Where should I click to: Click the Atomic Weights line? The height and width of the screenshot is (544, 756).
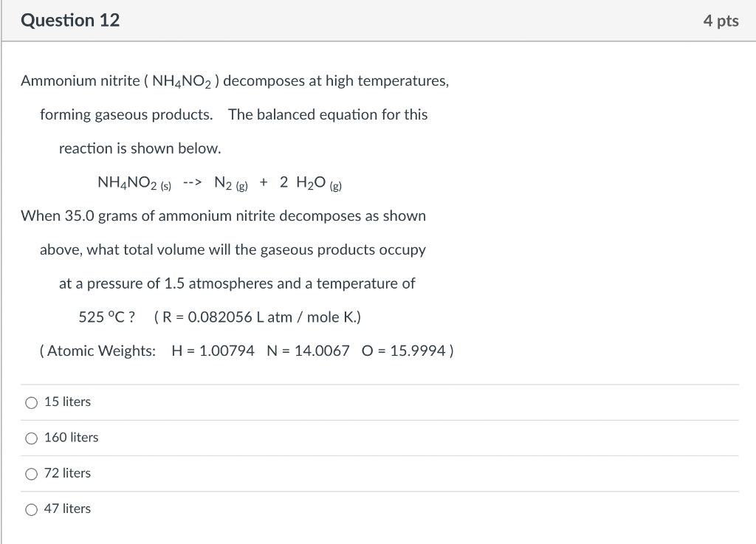pos(246,351)
